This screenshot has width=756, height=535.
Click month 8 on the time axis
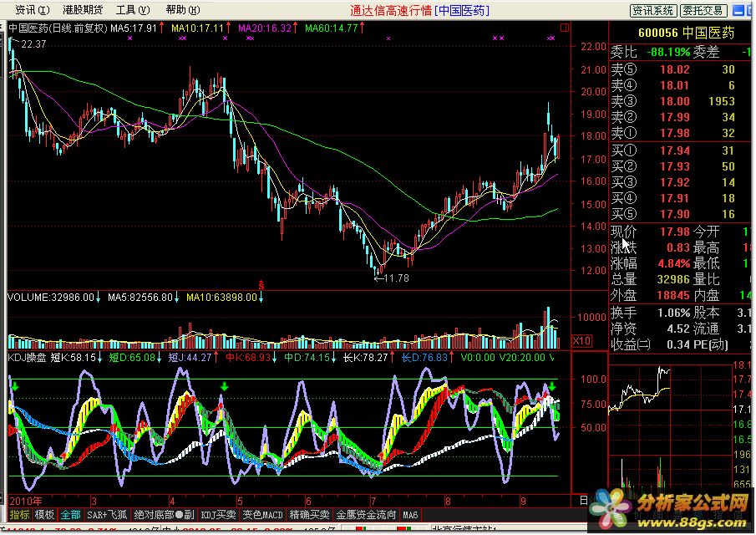click(x=448, y=502)
